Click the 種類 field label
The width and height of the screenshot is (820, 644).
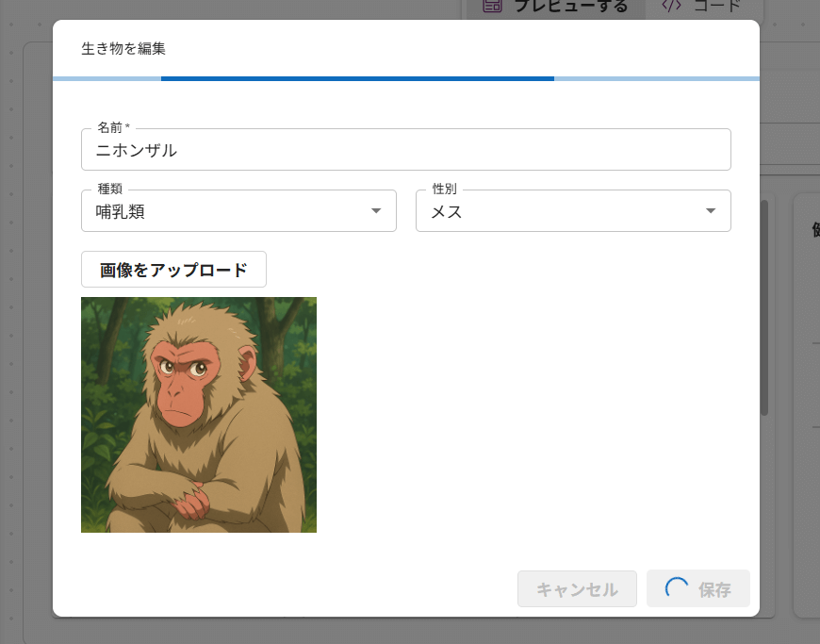(110, 190)
